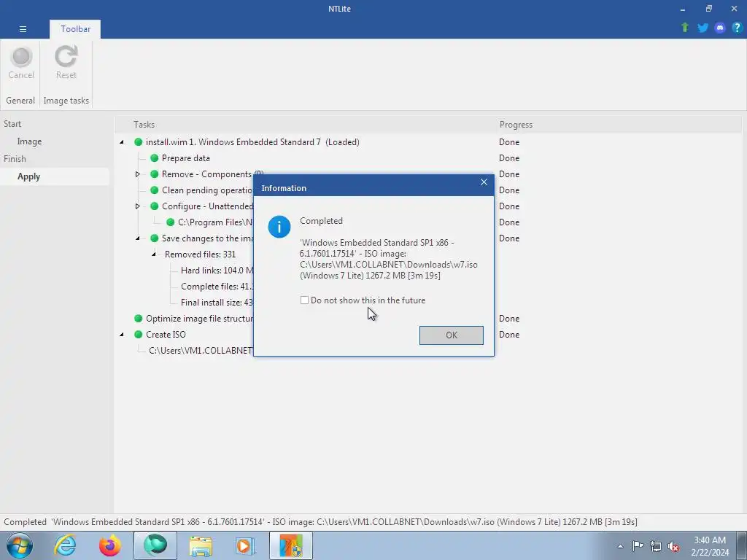Click the network tray icon
This screenshot has height=560, width=747.
[656, 545]
